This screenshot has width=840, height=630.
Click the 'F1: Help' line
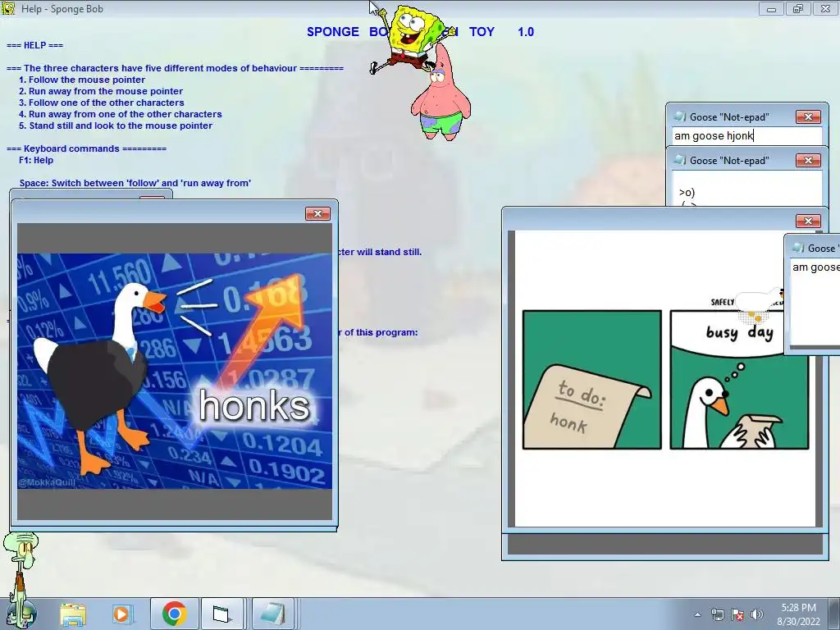[x=36, y=160]
